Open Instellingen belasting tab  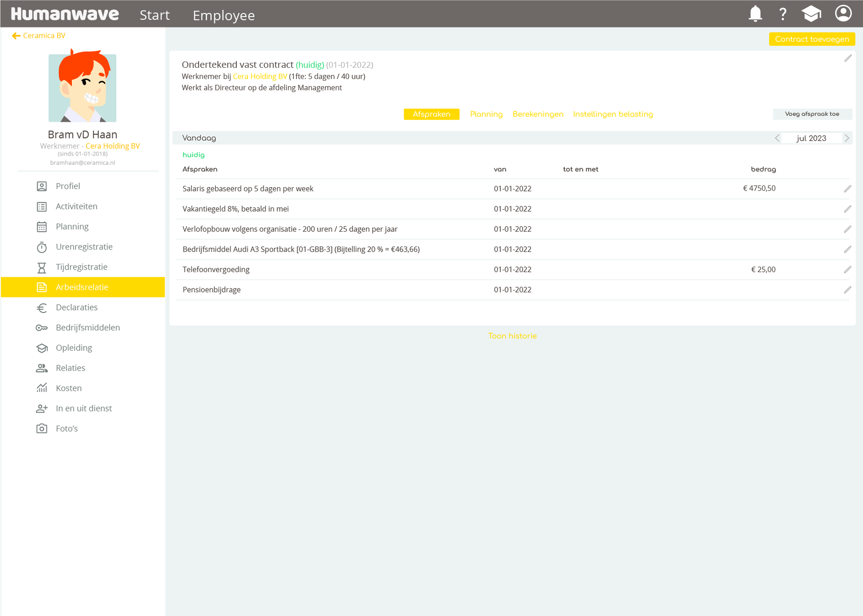pos(613,114)
